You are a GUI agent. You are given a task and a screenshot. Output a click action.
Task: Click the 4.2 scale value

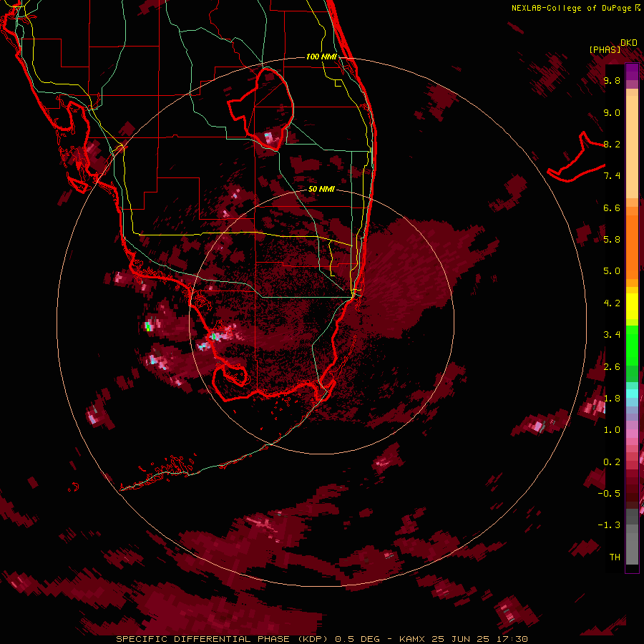pyautogui.click(x=612, y=303)
